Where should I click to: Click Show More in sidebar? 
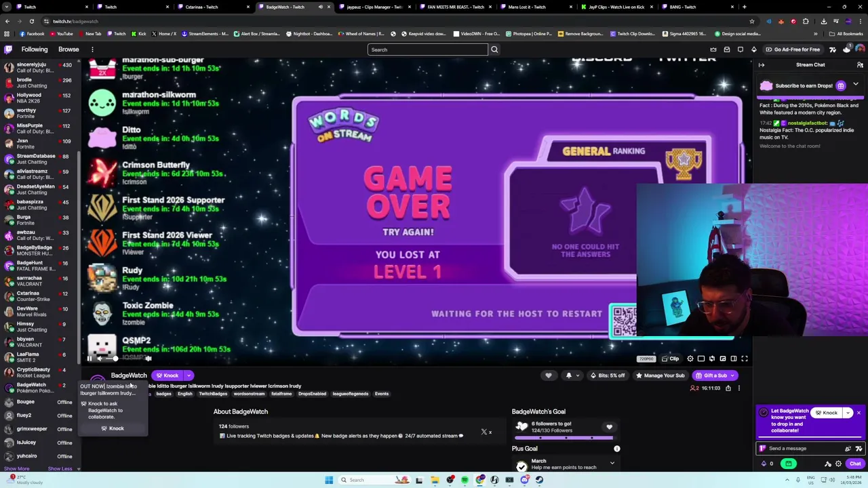pyautogui.click(x=17, y=469)
